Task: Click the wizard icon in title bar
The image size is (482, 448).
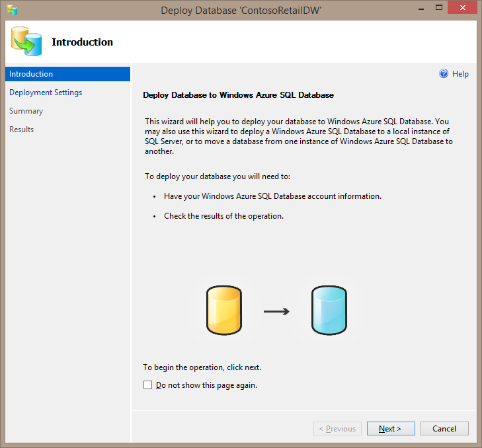Action: point(12,10)
